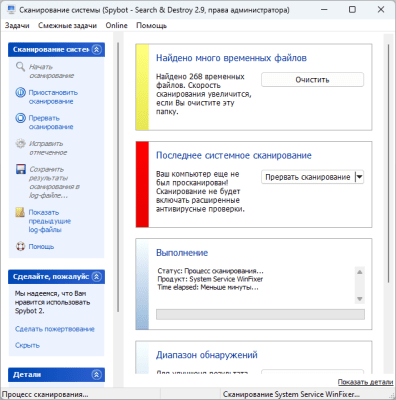
Task: Collapse the Сделайте, пожалуйста panel chevron
Action: pos(97,277)
